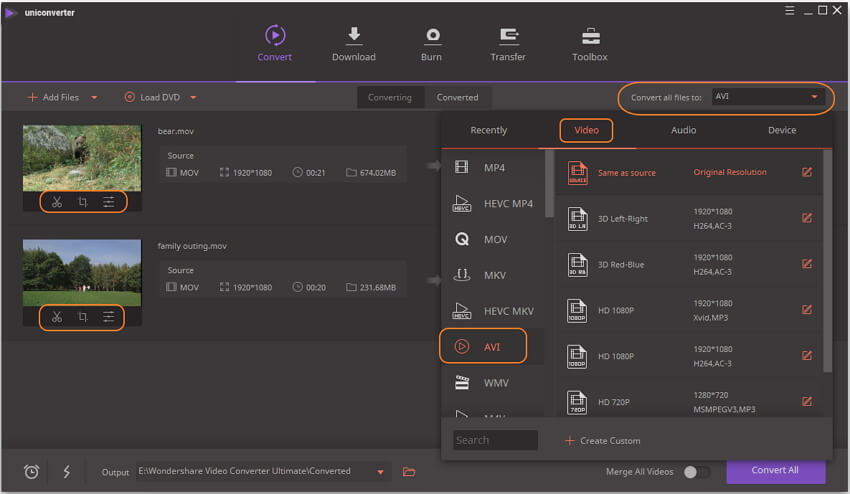850x494 pixels.
Task: Edit the HD 1080P Xvid preset
Action: [x=807, y=310]
